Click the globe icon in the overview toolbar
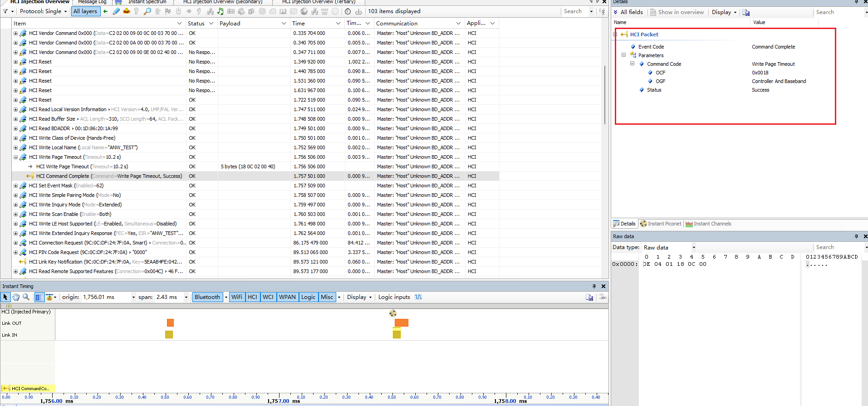 pyautogui.click(x=304, y=11)
